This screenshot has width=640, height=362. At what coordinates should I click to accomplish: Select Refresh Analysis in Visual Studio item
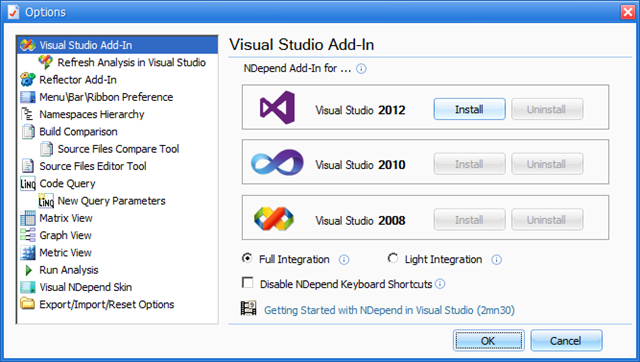tap(131, 62)
